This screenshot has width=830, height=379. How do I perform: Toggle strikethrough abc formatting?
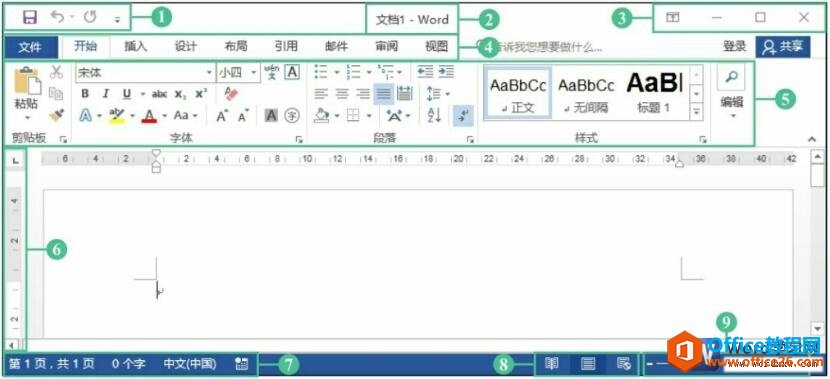click(159, 94)
